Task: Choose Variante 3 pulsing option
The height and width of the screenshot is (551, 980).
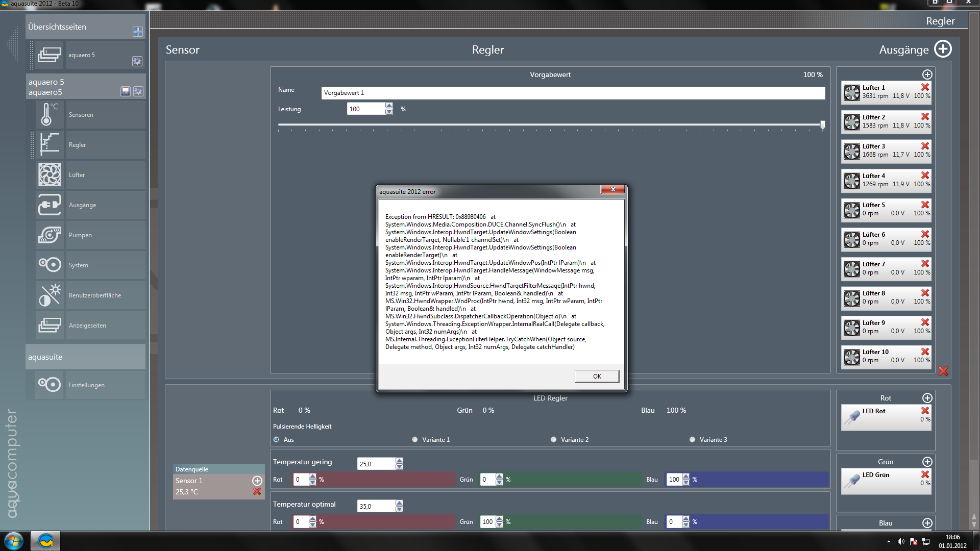Action: tap(692, 439)
